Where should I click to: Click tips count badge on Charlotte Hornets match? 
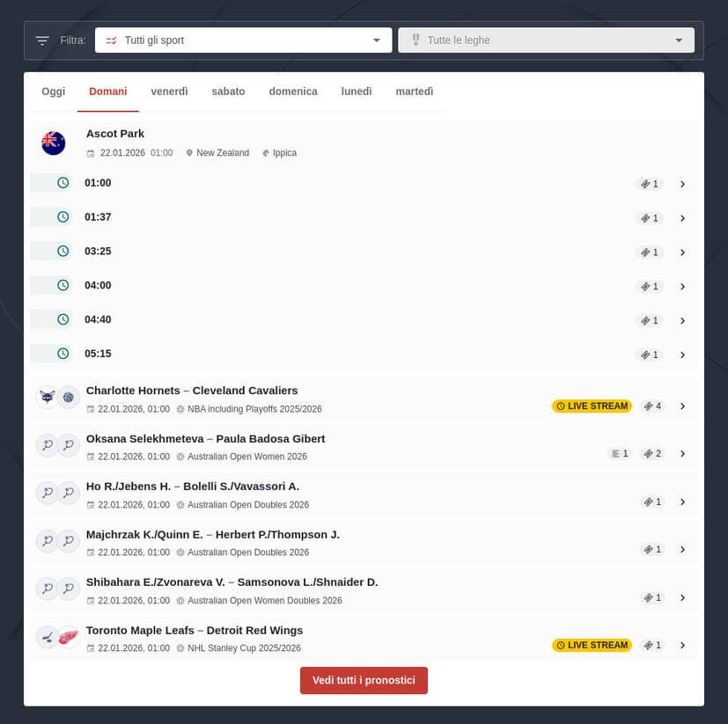[652, 406]
